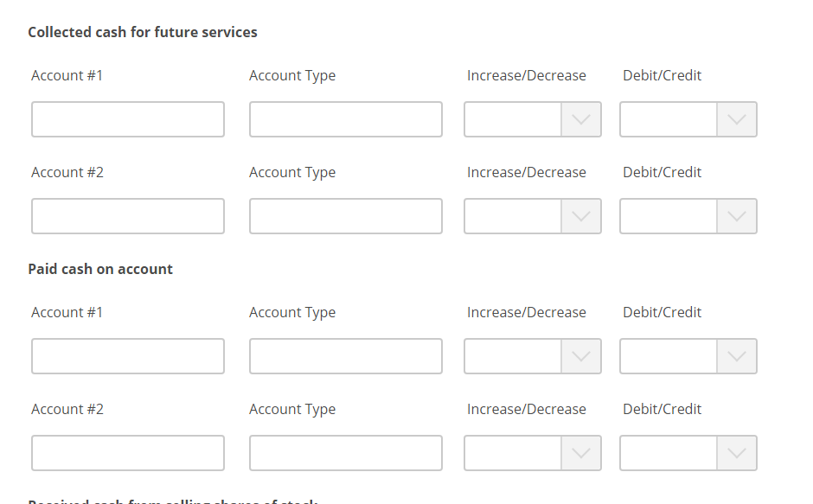Click the Account #1 field under Collected cash section
Viewport: 813px width, 504px height.
(127, 119)
